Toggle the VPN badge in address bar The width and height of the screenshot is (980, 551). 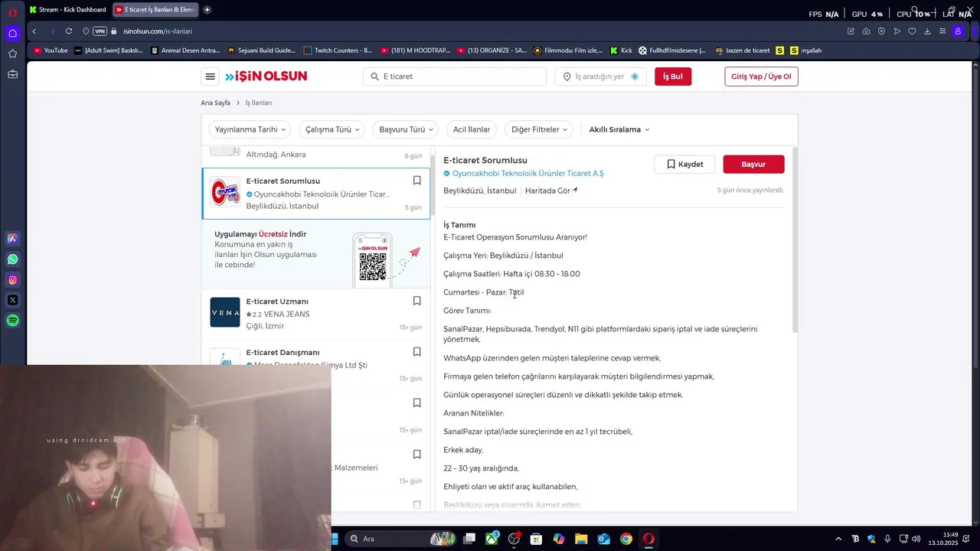point(100,31)
